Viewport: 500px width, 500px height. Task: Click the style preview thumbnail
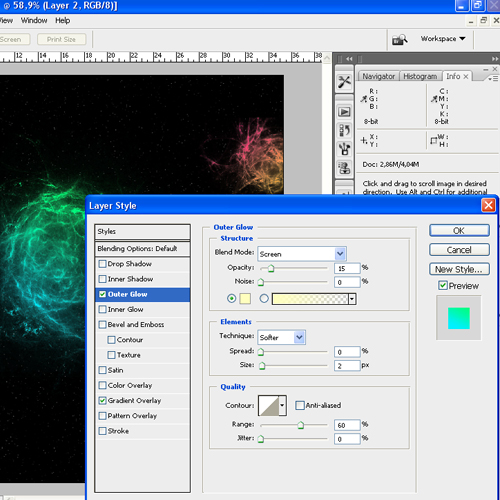tap(459, 318)
